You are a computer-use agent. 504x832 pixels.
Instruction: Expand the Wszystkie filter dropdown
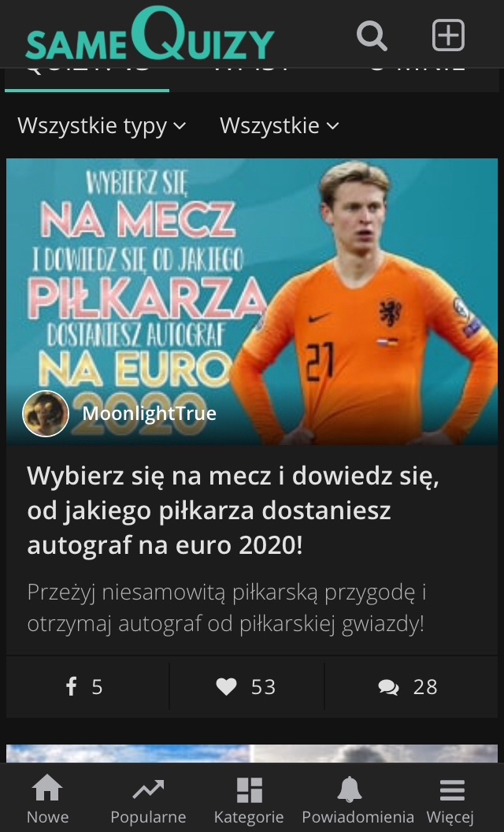(x=279, y=126)
